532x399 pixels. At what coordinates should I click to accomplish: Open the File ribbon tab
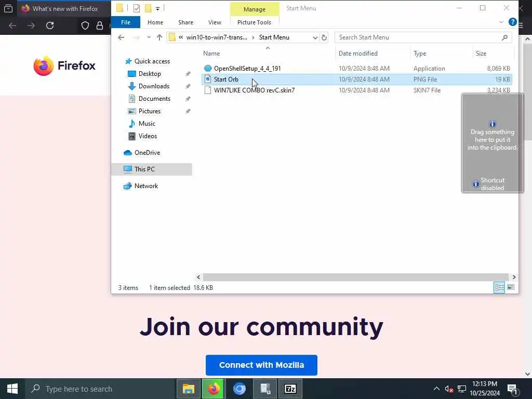[126, 22]
